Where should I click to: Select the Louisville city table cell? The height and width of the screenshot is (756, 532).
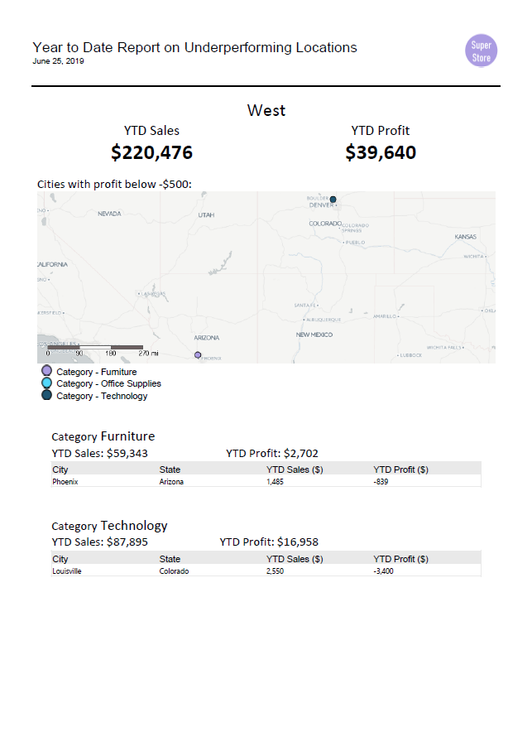click(67, 571)
